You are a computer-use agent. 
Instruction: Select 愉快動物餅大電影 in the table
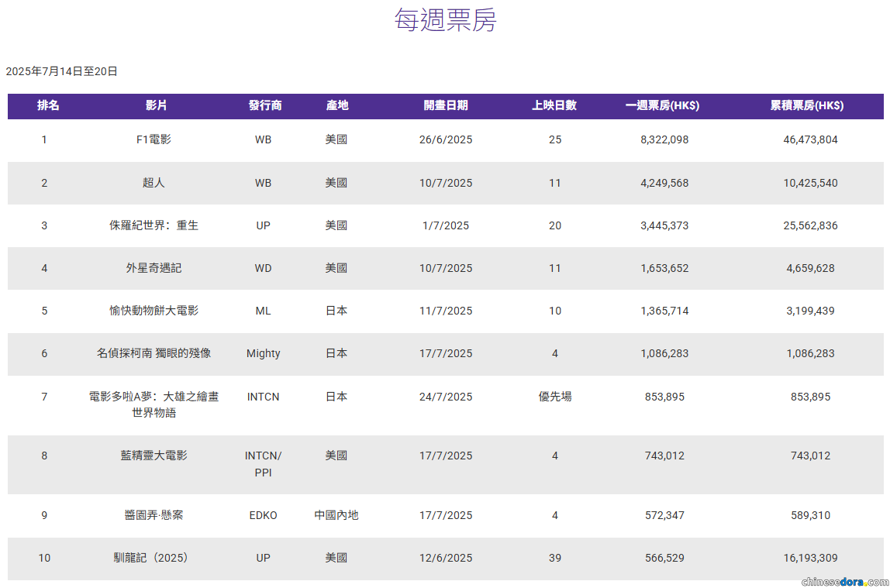click(154, 311)
